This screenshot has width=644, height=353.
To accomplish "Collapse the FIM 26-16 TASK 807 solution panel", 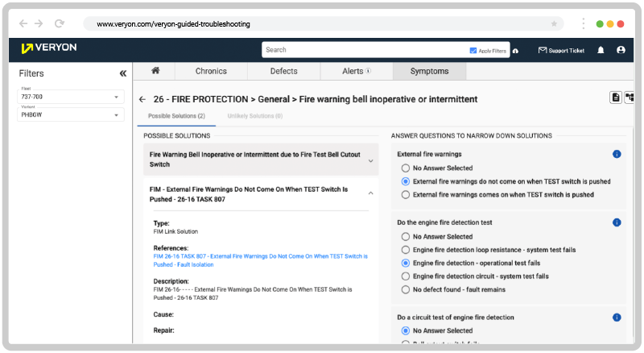I will [370, 193].
